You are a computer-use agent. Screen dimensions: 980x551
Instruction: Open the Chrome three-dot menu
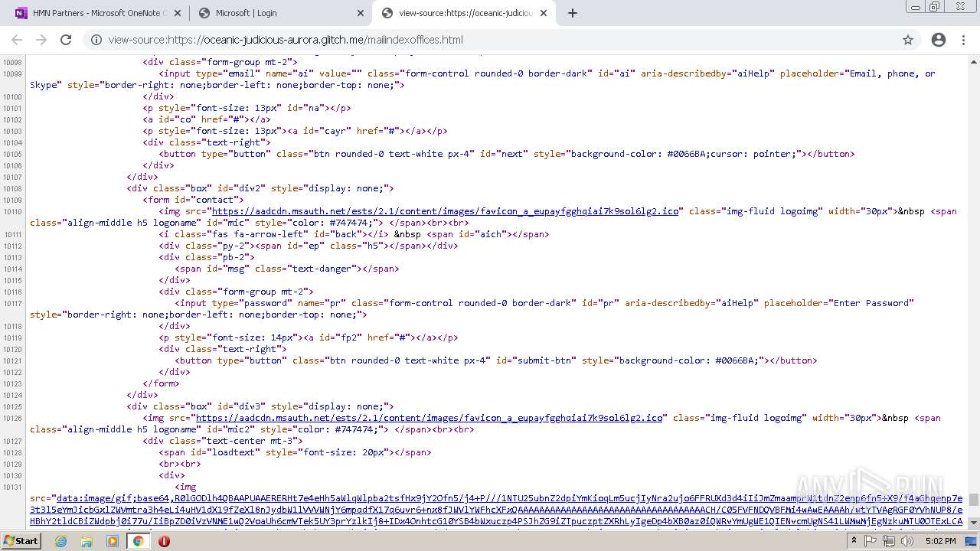964,40
